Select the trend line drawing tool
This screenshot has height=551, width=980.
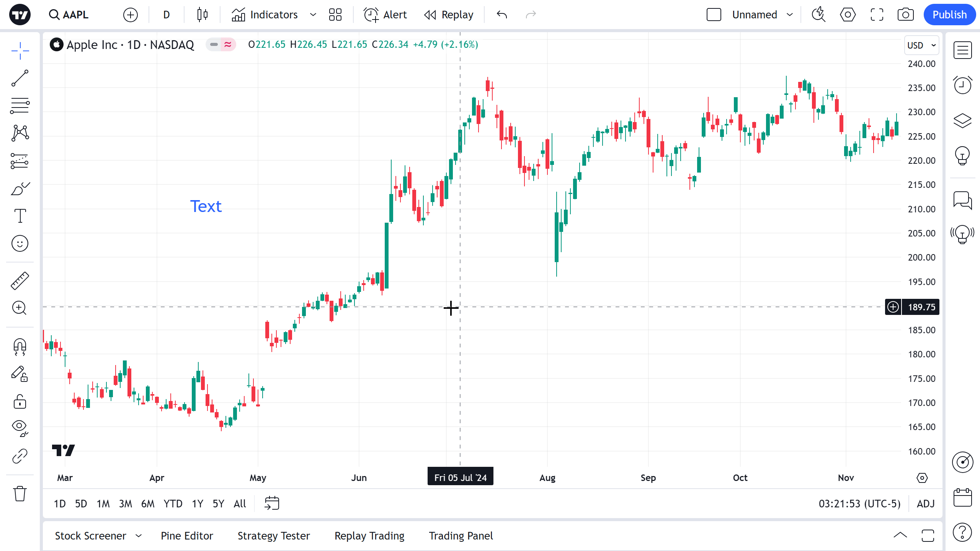click(x=20, y=78)
